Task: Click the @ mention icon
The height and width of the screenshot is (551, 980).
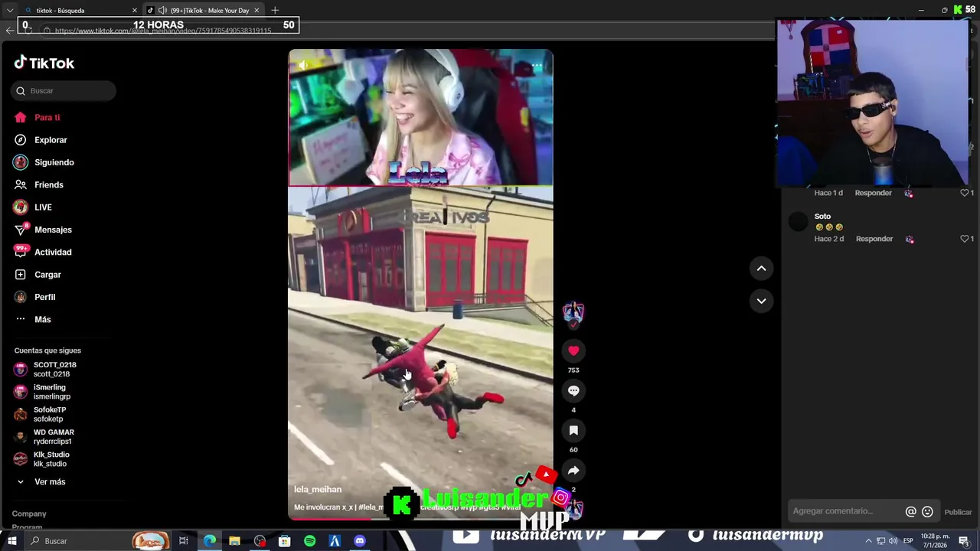Action: pyautogui.click(x=910, y=512)
